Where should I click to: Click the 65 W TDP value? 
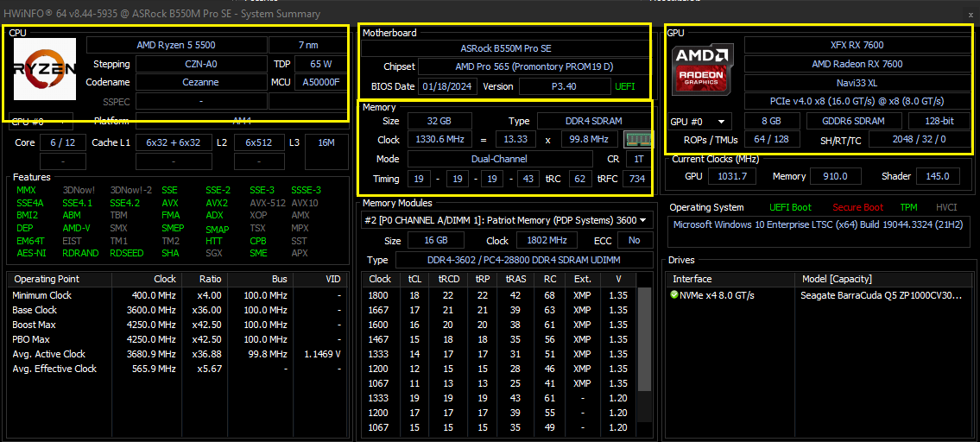(x=320, y=64)
